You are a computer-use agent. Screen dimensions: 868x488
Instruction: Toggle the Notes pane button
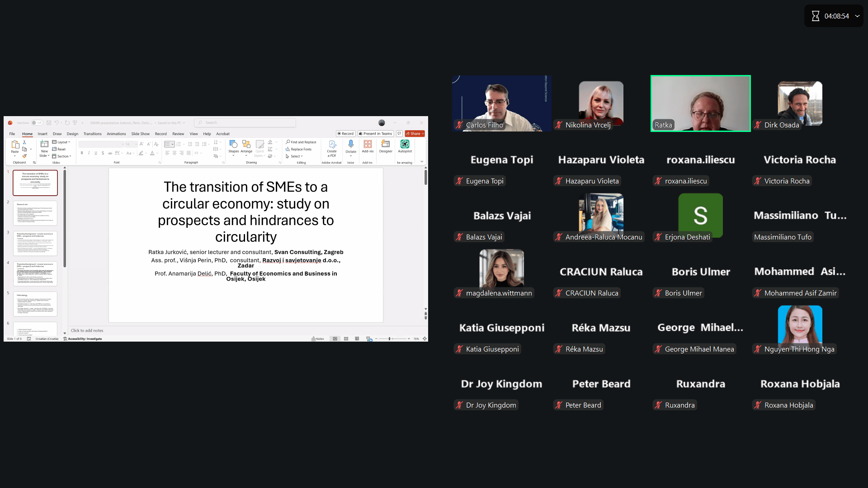(318, 339)
